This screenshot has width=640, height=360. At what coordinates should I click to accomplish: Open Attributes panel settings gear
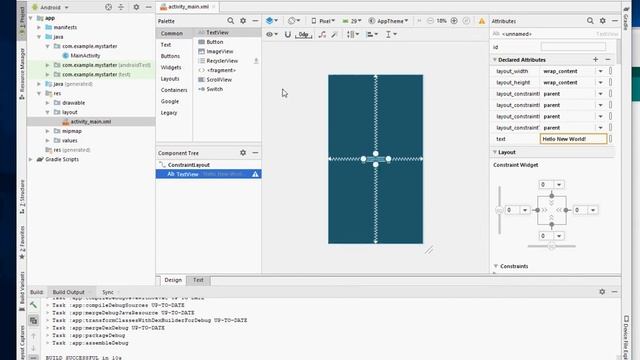(x=603, y=21)
